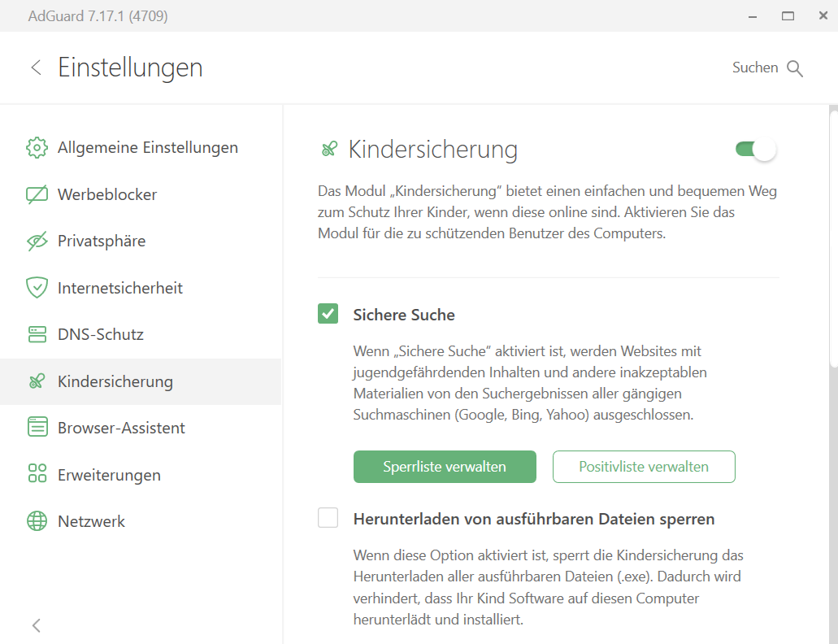Close the AdGuard window
This screenshot has width=838, height=644.
tap(823, 16)
